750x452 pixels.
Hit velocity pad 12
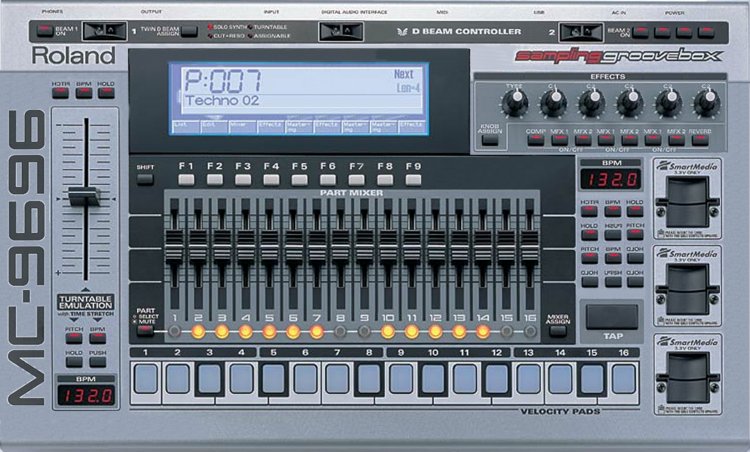496,378
